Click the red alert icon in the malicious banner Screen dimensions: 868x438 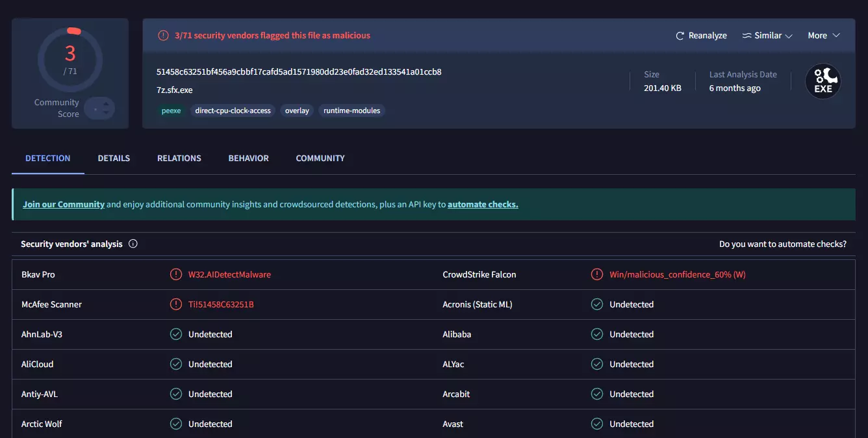click(163, 36)
